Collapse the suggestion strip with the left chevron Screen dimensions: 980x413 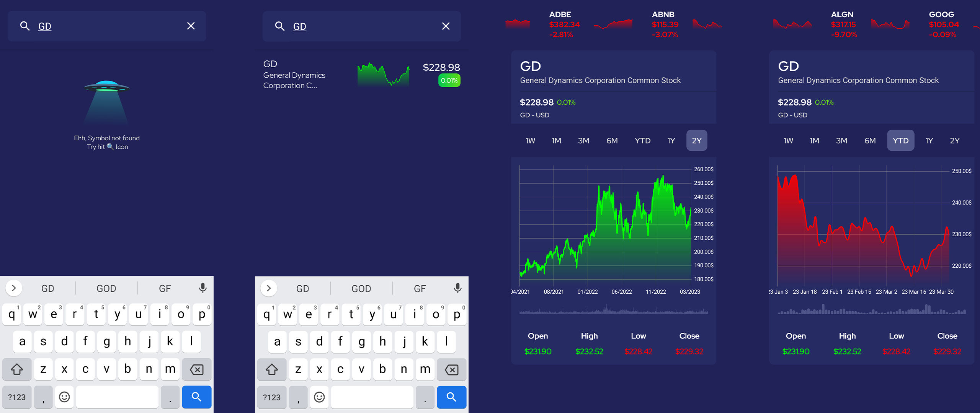pos(14,288)
